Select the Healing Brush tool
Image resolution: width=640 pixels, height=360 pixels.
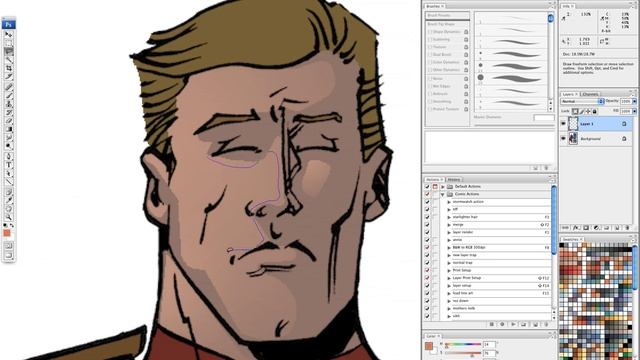(8, 87)
